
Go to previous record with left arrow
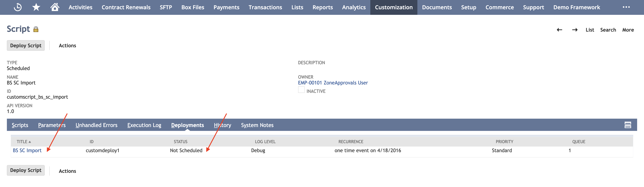point(560,30)
